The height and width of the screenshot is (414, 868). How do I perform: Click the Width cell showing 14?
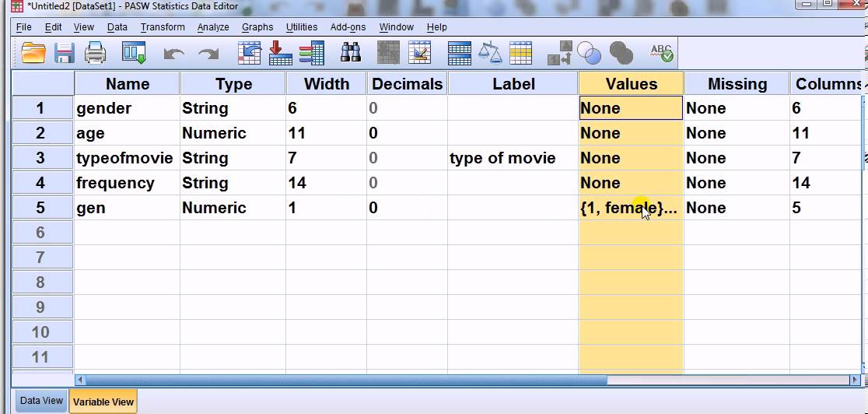327,183
